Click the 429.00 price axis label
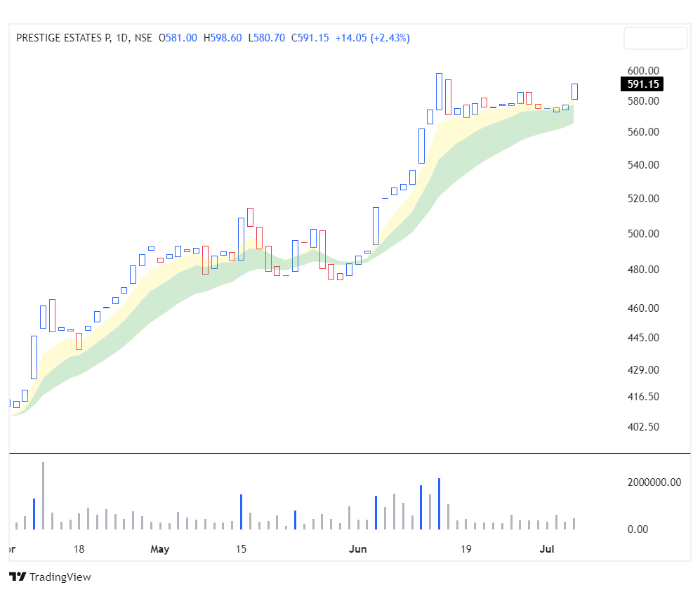The width and height of the screenshot is (700, 592). 643,369
